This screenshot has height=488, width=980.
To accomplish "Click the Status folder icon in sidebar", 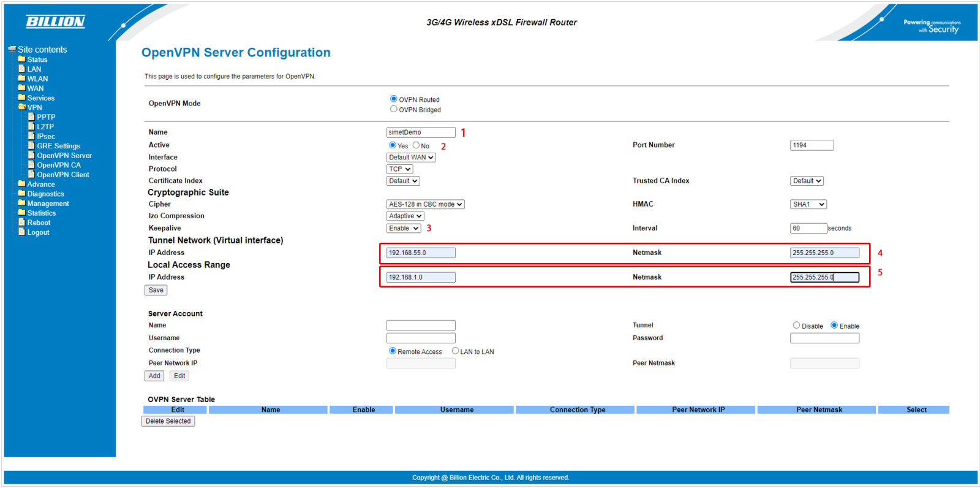I will click(x=21, y=59).
